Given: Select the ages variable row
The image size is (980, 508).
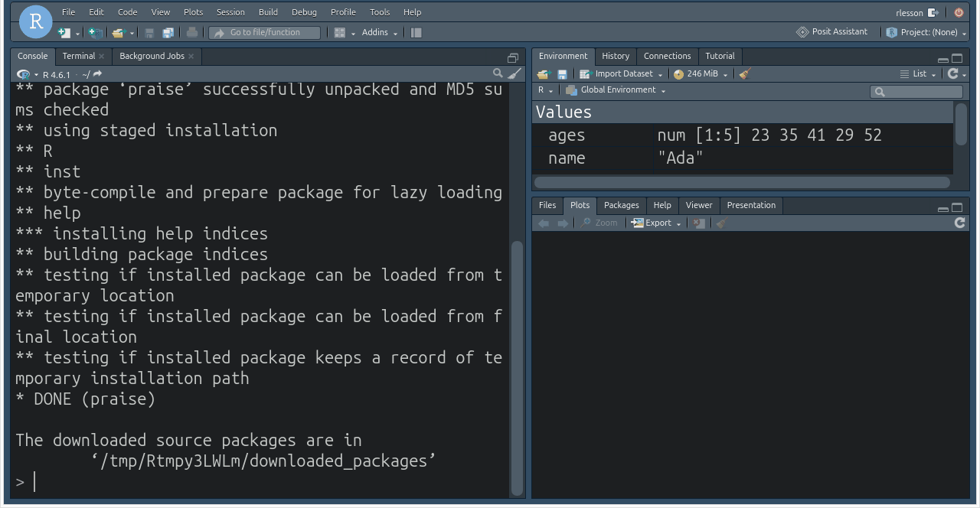Looking at the screenshot, I should click(x=743, y=135).
